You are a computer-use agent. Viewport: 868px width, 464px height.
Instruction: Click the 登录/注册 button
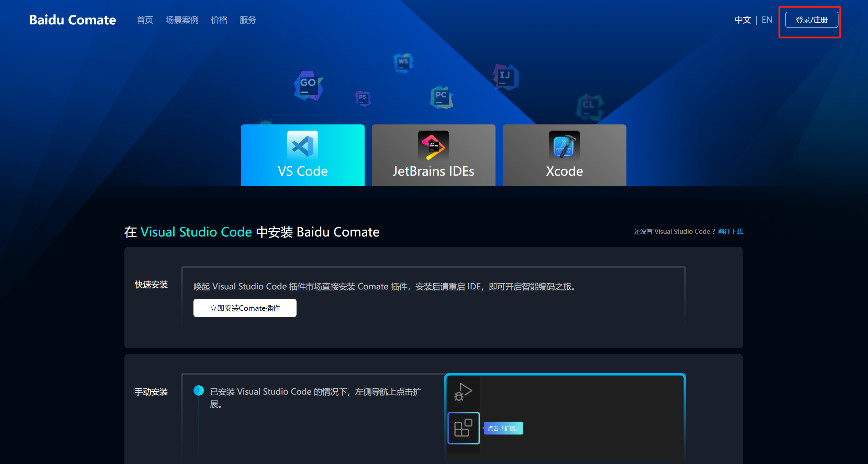click(811, 20)
